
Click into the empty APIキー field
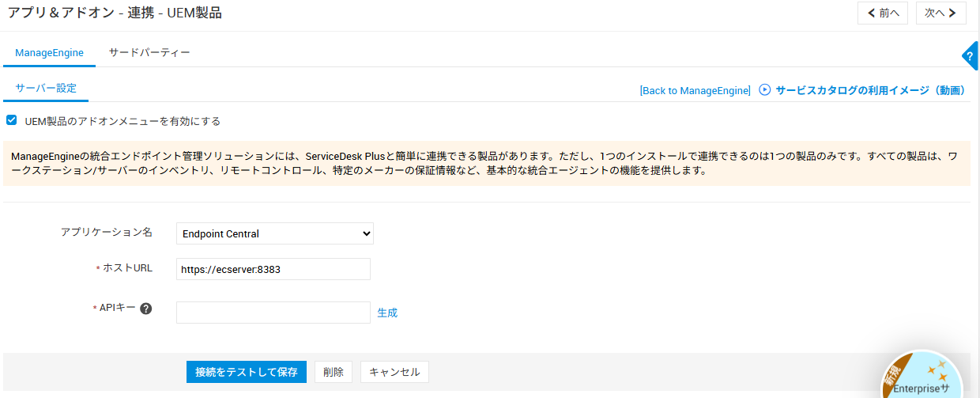(273, 313)
